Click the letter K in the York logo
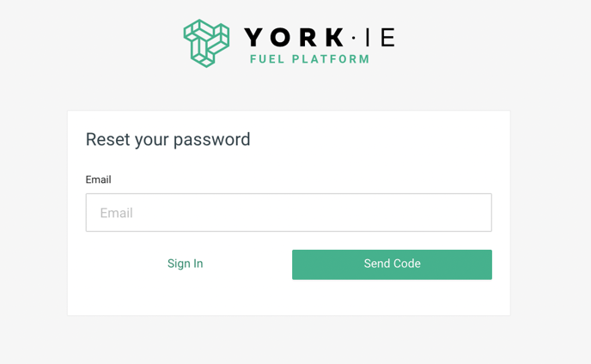Viewport: 591px width, 364px height. tap(334, 37)
